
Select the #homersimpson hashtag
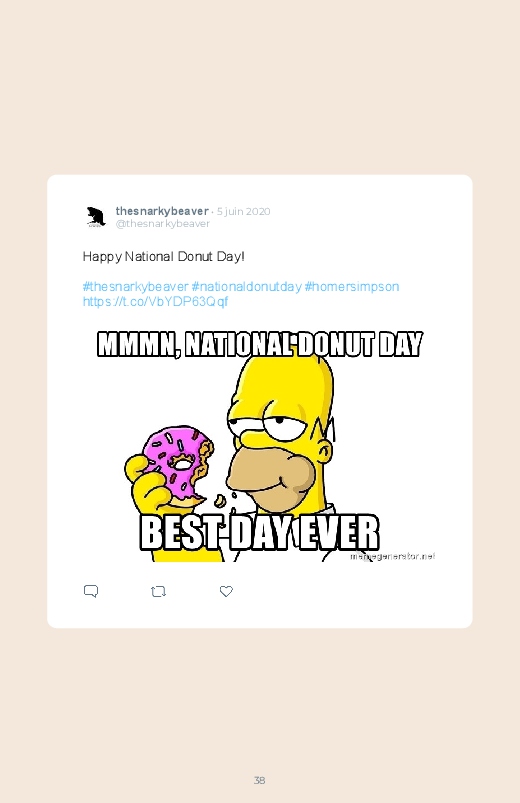(x=351, y=286)
